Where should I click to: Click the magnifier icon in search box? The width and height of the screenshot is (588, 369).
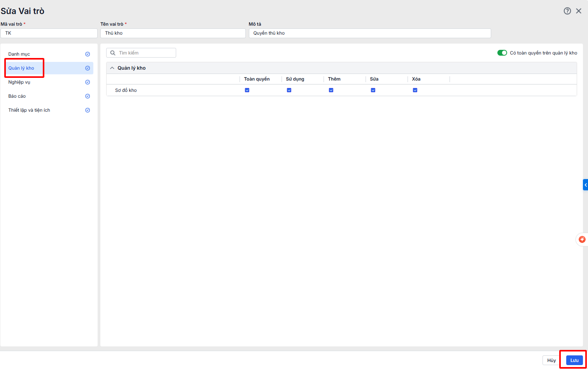[x=113, y=53]
